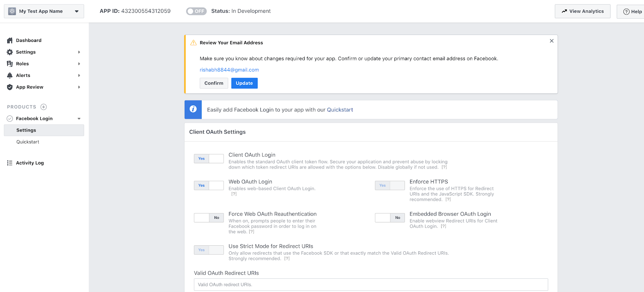Click the View Analytics button
Image resolution: width=644 pixels, height=292 pixels.
point(582,11)
